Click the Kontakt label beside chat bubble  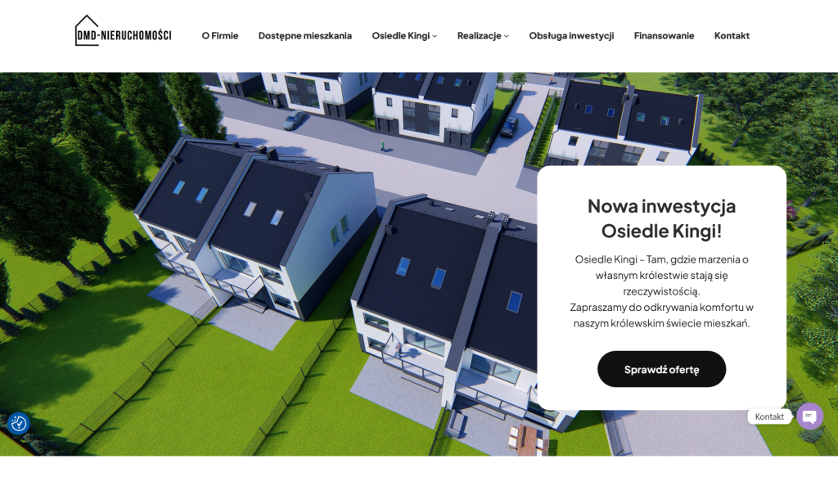coord(769,416)
